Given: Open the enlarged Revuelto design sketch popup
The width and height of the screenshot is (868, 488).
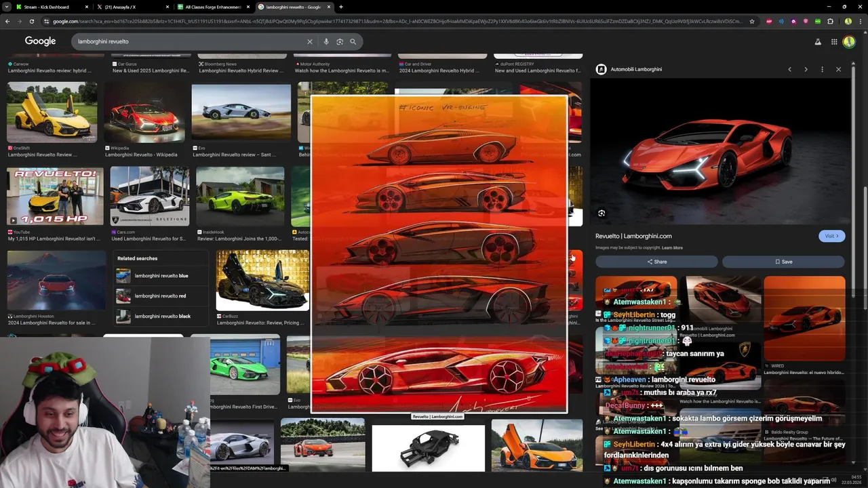Looking at the screenshot, I should 439,254.
